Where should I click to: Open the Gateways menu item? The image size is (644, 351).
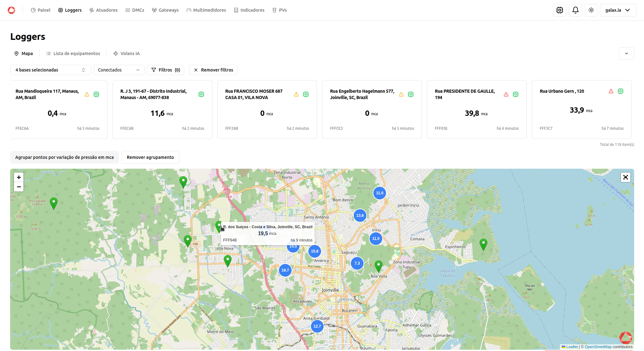[165, 10]
